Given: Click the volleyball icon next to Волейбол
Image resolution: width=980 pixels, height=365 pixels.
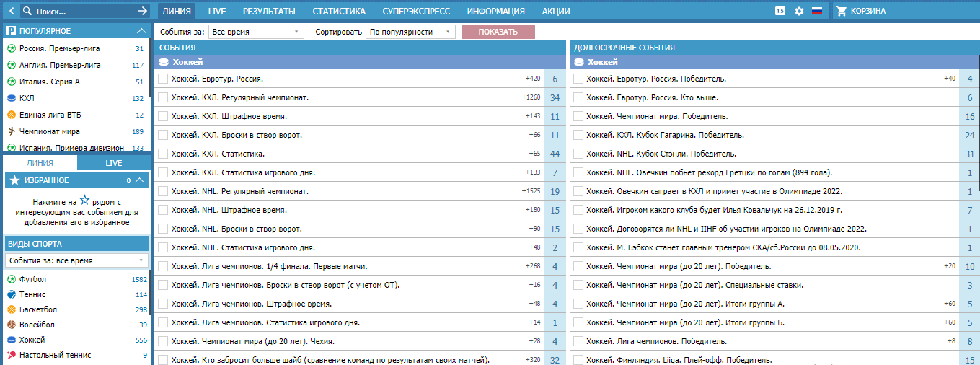Looking at the screenshot, I should pyautogui.click(x=11, y=325).
